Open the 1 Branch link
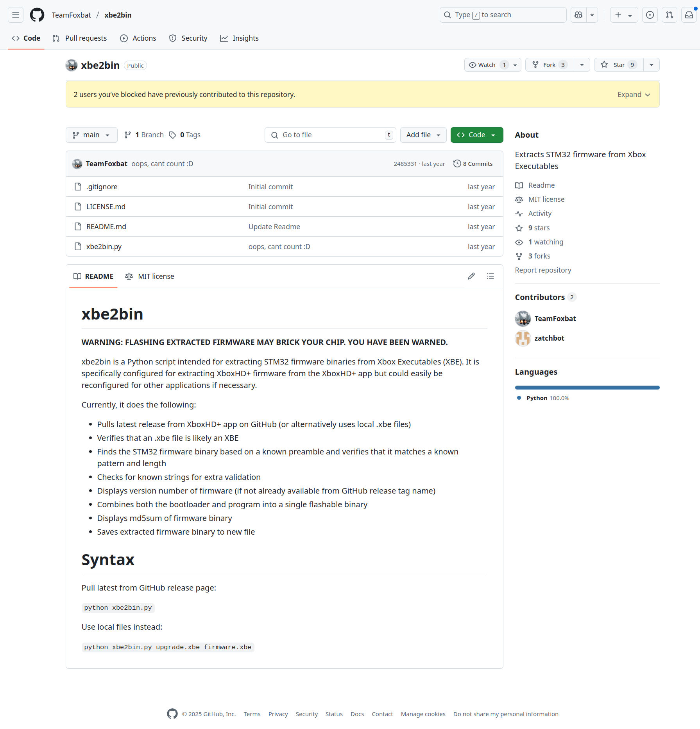Screen dimensions: 700x729 coord(144,135)
